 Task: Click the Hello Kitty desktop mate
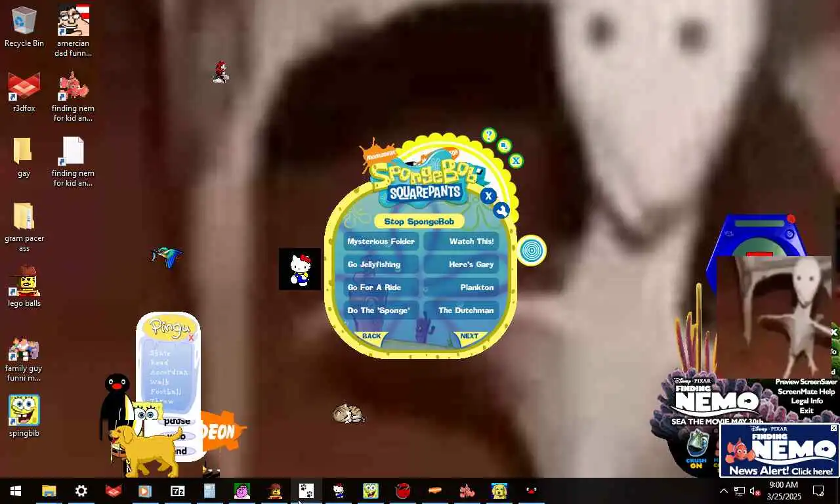click(x=300, y=269)
